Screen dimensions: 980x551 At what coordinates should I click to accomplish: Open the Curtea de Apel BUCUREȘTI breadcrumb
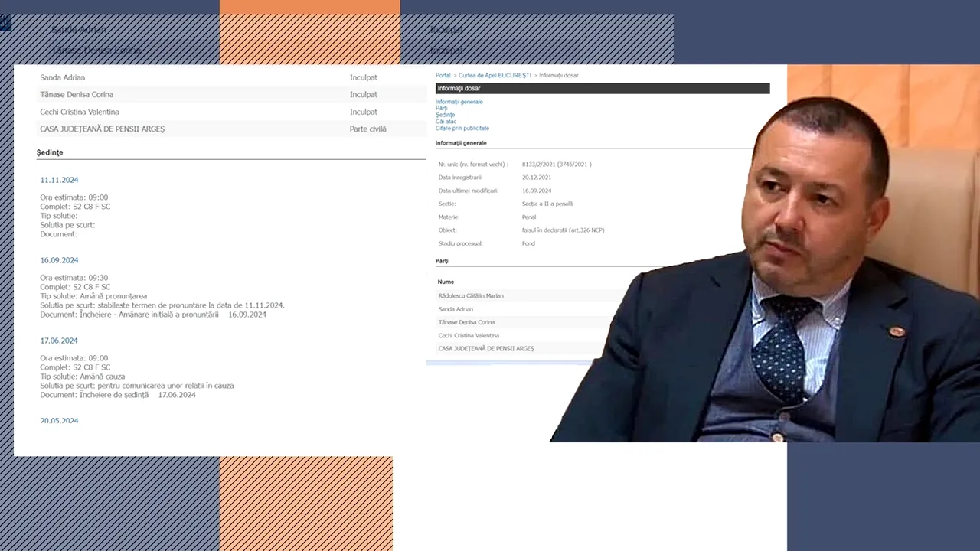(x=494, y=76)
